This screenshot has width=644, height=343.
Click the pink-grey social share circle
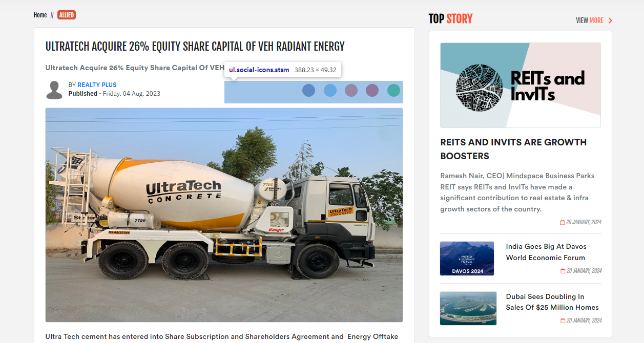[351, 91]
